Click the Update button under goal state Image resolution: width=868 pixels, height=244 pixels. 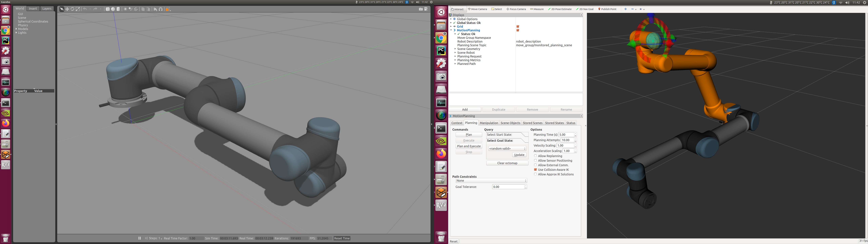(519, 155)
